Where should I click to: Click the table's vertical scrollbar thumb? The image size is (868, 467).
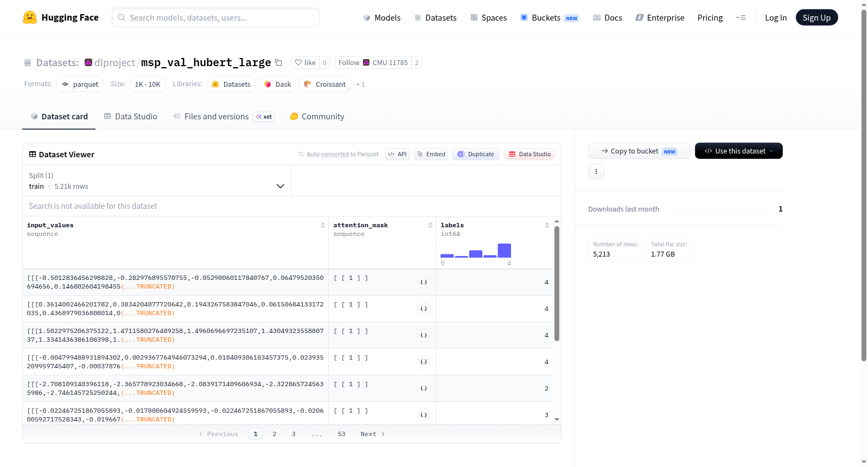(x=557, y=283)
